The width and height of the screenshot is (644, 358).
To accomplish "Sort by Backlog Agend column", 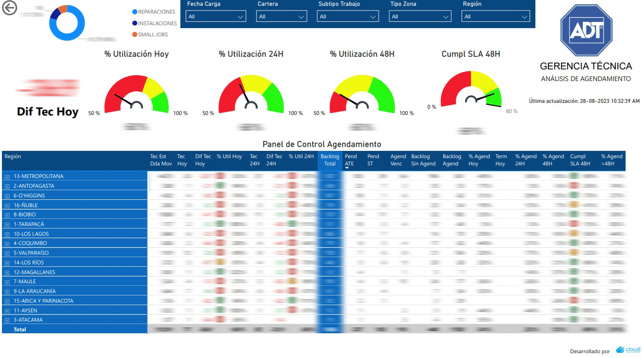I will (x=452, y=160).
